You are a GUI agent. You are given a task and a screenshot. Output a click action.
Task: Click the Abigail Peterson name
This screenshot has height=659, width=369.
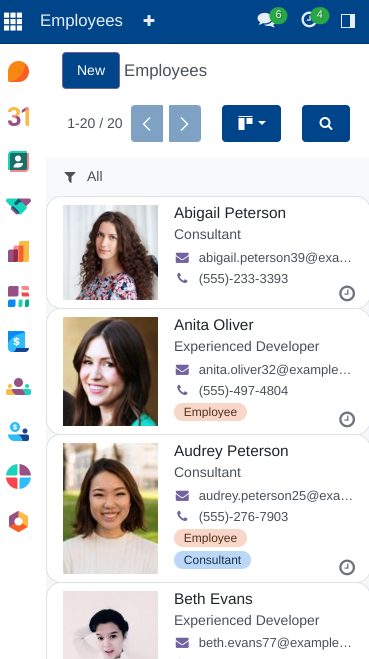[x=230, y=213]
